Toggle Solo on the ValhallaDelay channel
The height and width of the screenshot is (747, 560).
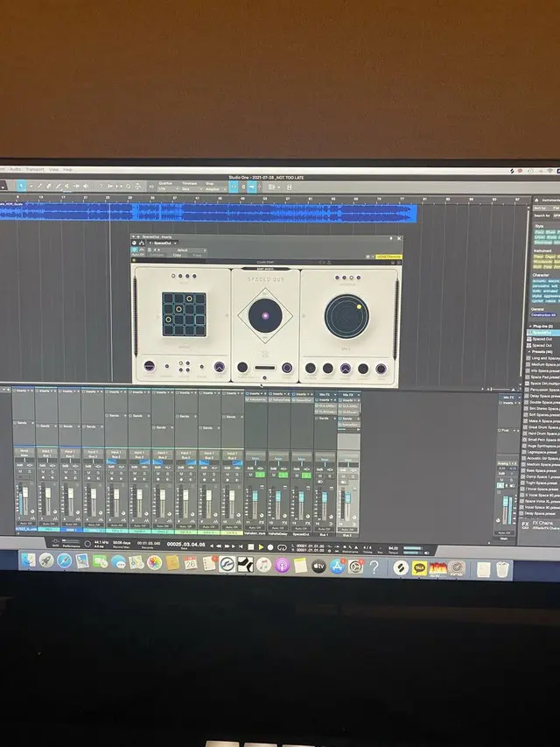pos(283,475)
